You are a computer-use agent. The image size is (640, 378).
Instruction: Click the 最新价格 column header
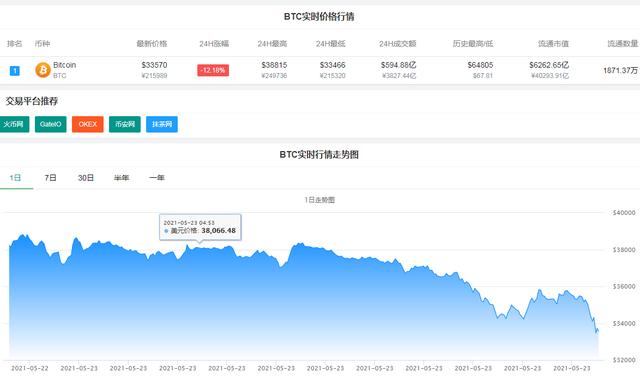[x=152, y=44]
